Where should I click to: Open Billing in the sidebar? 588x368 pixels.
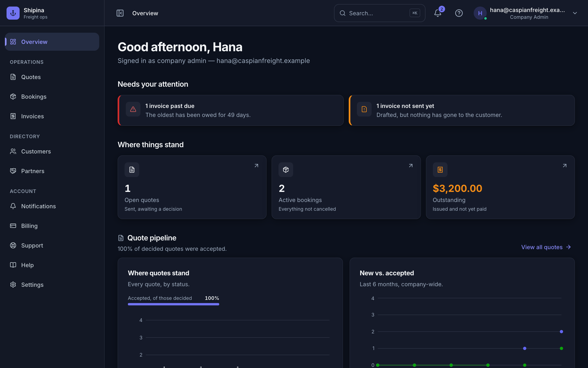[52, 226]
